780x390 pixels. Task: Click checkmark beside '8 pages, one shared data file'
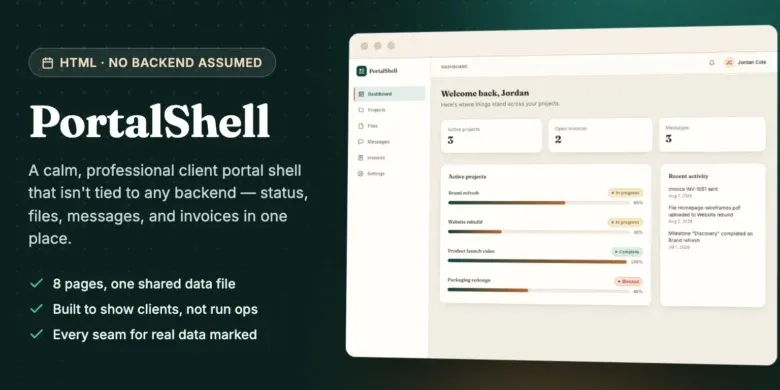tap(36, 284)
